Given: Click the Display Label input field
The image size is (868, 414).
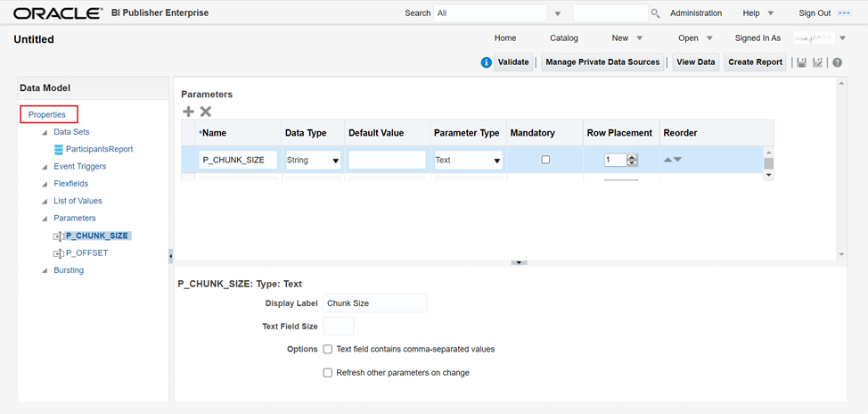Looking at the screenshot, I should coord(375,303).
